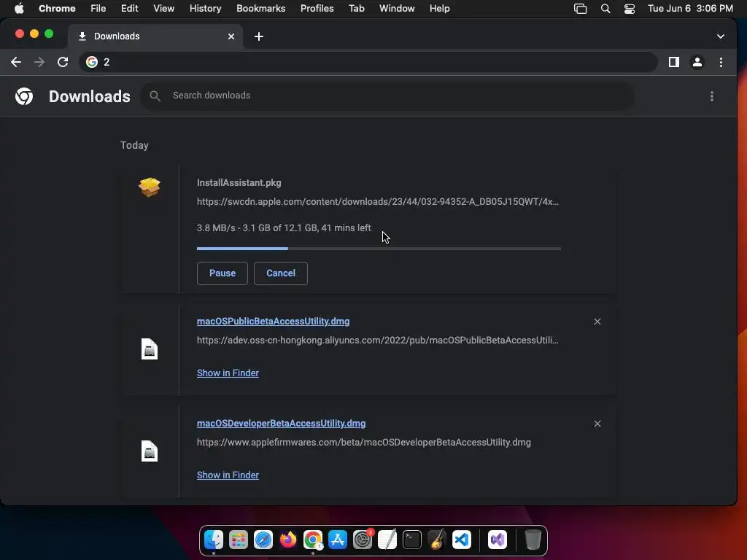Open the Profiles menu
Viewport: 747px width, 560px height.
[x=317, y=9]
